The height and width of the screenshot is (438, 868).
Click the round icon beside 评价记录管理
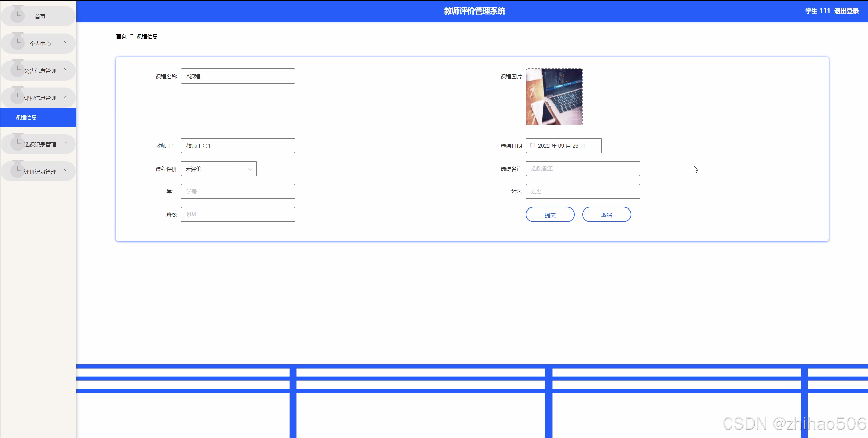17,170
